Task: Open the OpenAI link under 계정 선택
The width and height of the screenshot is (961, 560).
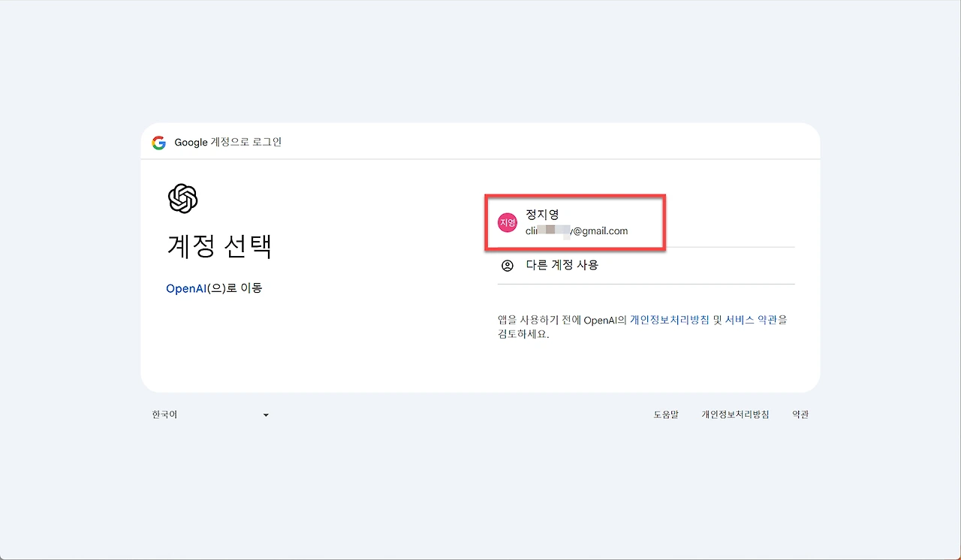Action: pos(186,288)
